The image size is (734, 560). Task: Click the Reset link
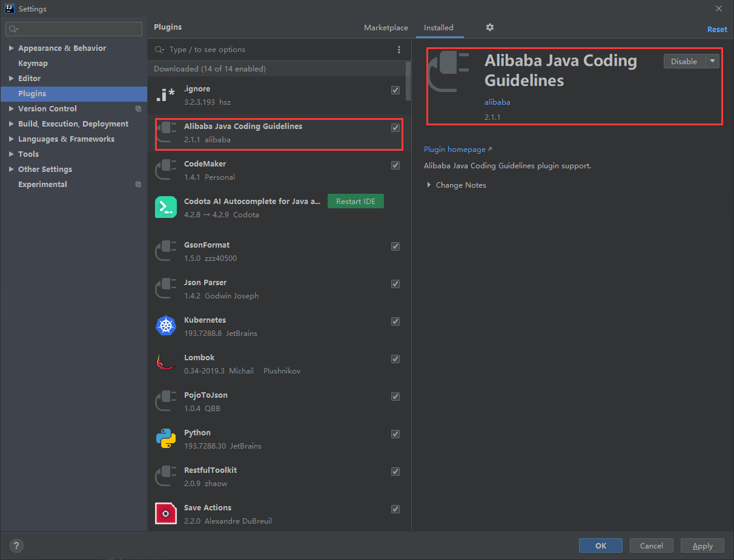pos(717,29)
